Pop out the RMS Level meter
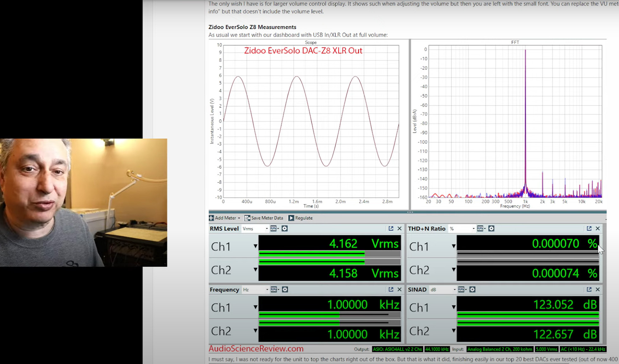 pos(391,228)
